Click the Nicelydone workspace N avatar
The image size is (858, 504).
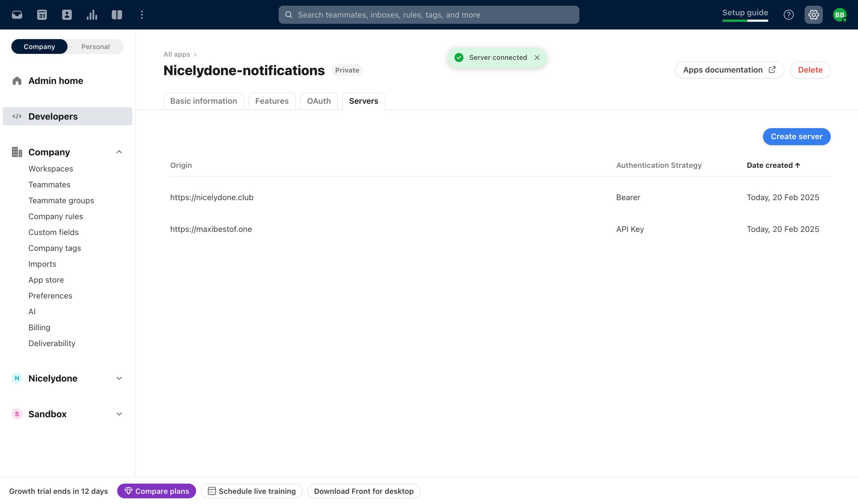tap(17, 378)
